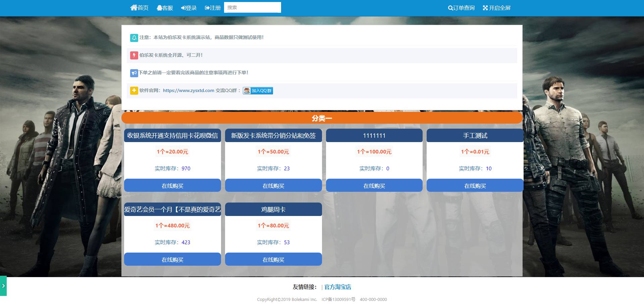Purchase the 鸡腿周卡 item
This screenshot has width=644, height=308.
(x=273, y=260)
